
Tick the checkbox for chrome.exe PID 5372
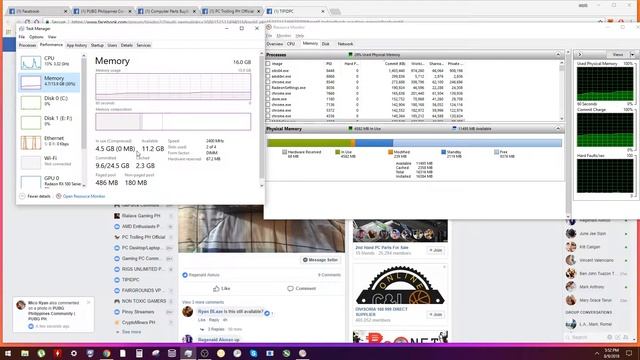(268, 111)
